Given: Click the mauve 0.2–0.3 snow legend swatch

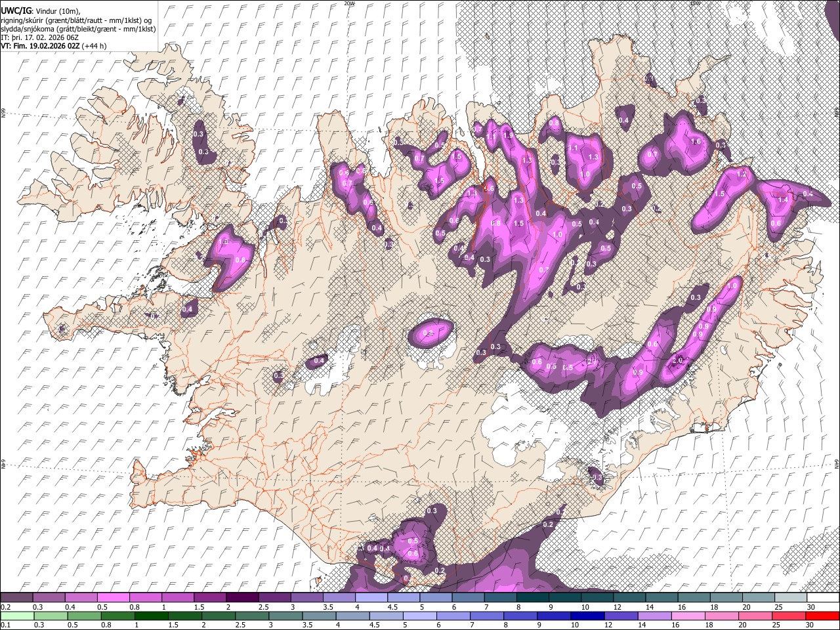Looking at the screenshot, I should point(16,597).
